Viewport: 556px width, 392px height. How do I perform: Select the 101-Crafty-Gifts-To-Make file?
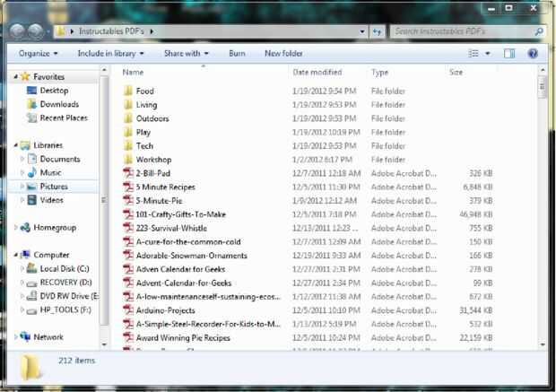pyautogui.click(x=308, y=214)
